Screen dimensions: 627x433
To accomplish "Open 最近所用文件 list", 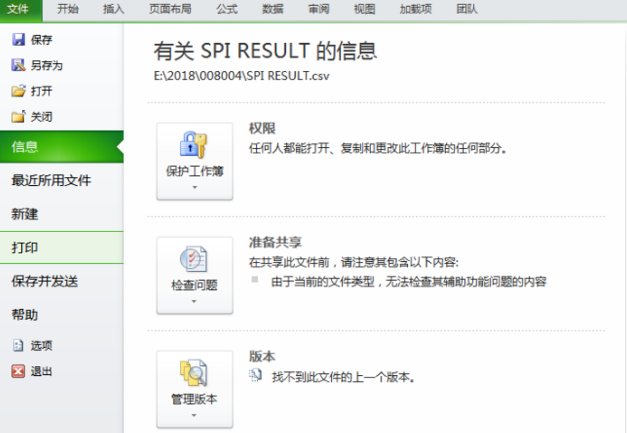I will coord(62,180).
